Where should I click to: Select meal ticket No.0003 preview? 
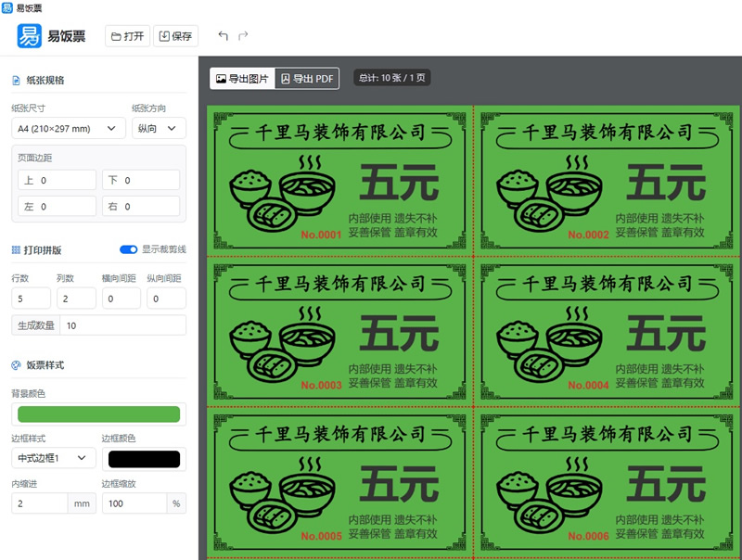coord(339,332)
